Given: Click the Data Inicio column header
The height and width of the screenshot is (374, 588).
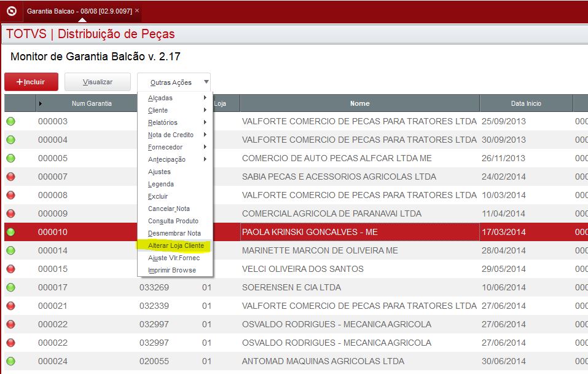Looking at the screenshot, I should click(x=526, y=103).
